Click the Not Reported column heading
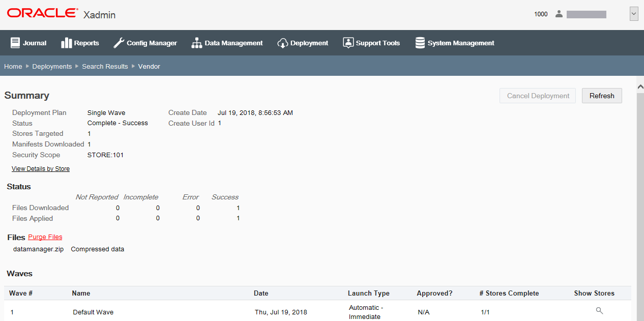 pyautogui.click(x=97, y=197)
